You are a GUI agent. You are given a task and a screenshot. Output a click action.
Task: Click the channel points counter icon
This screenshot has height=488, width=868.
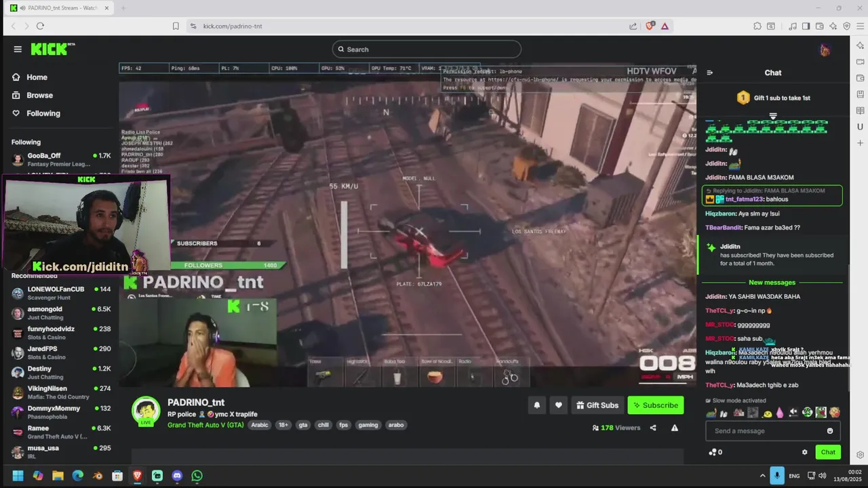[x=715, y=452]
